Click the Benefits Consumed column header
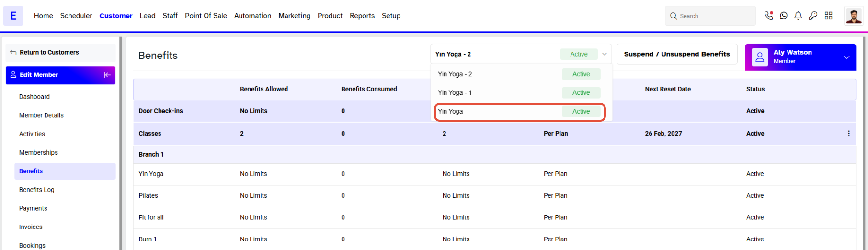 coord(369,89)
